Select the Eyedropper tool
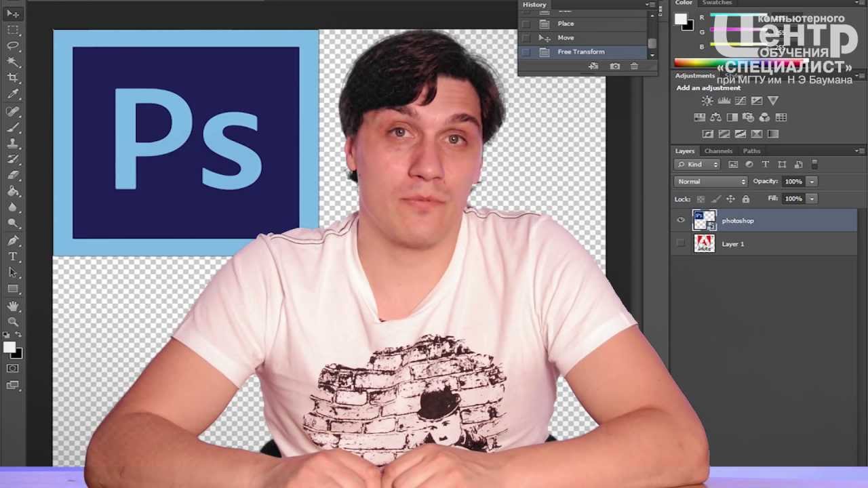The height and width of the screenshot is (488, 868). pos(13,94)
